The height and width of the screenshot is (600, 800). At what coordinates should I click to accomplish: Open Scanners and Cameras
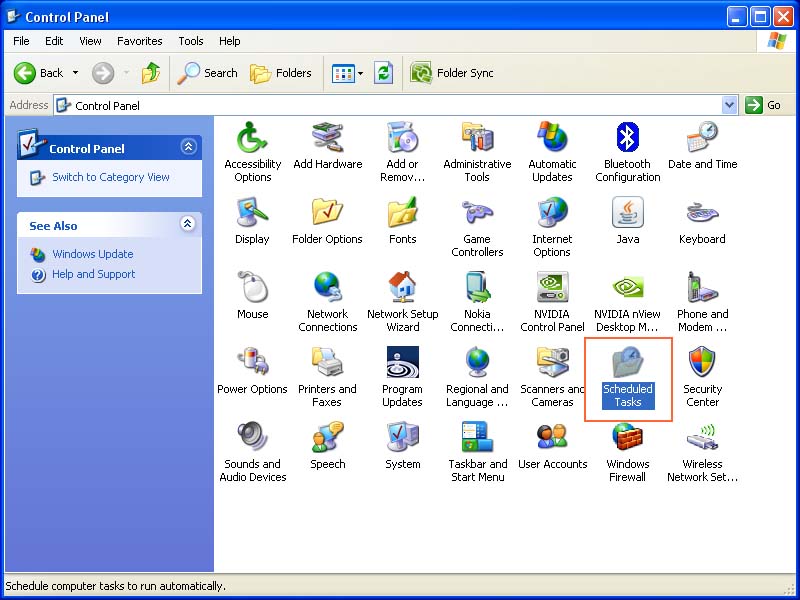pos(552,377)
